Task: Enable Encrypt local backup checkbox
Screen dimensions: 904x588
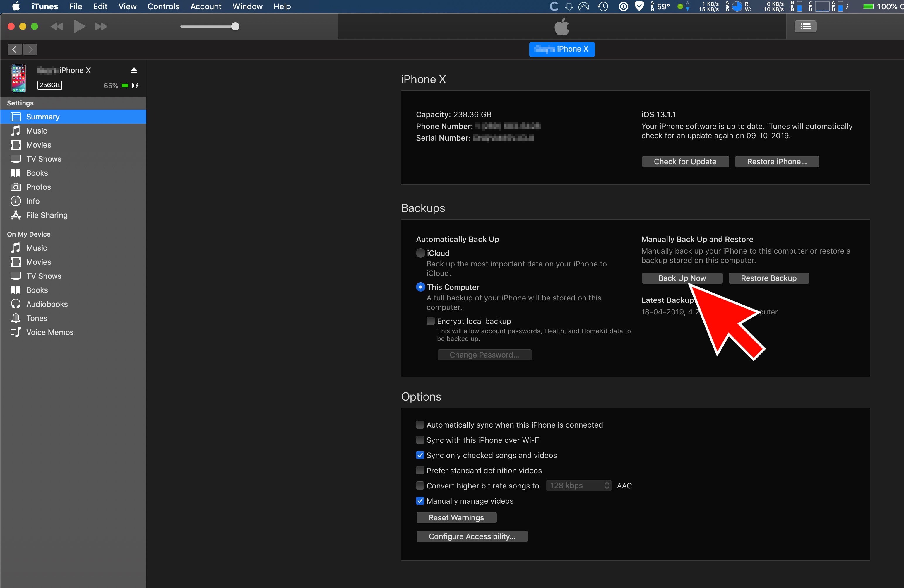Action: (x=430, y=321)
